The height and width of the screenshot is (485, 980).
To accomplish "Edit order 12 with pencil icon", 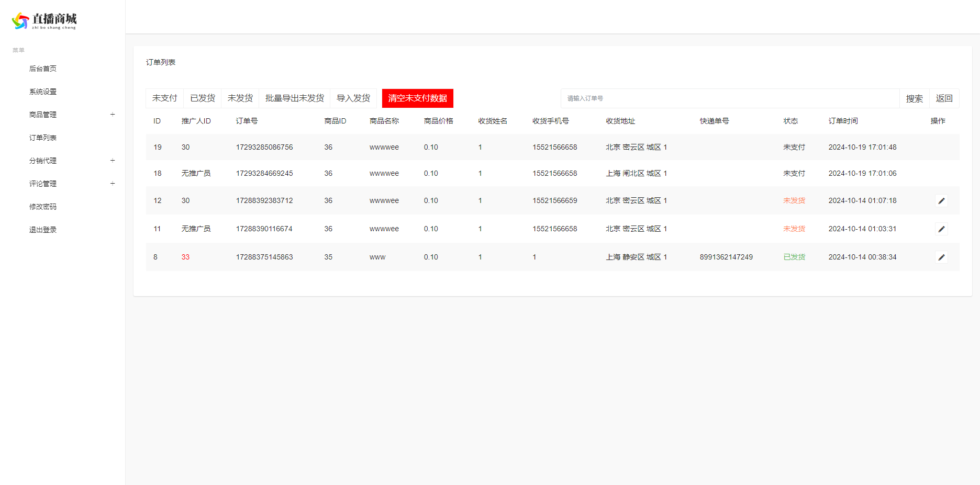I will tap(941, 201).
